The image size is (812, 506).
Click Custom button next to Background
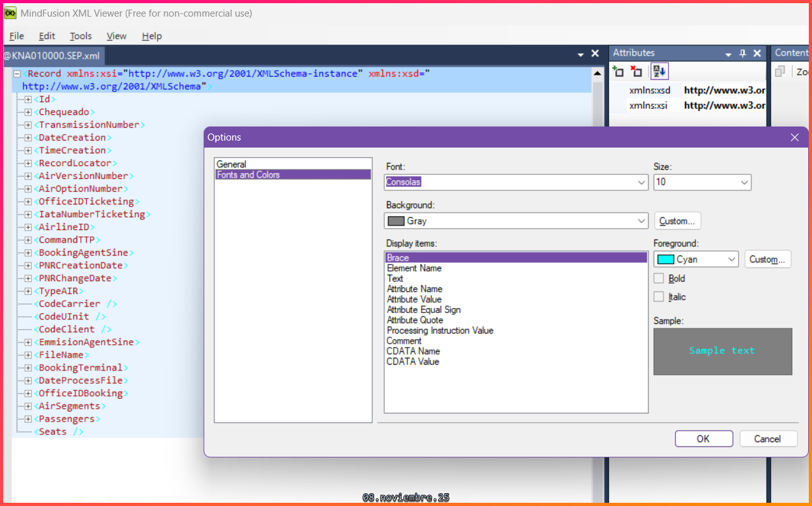(x=677, y=221)
